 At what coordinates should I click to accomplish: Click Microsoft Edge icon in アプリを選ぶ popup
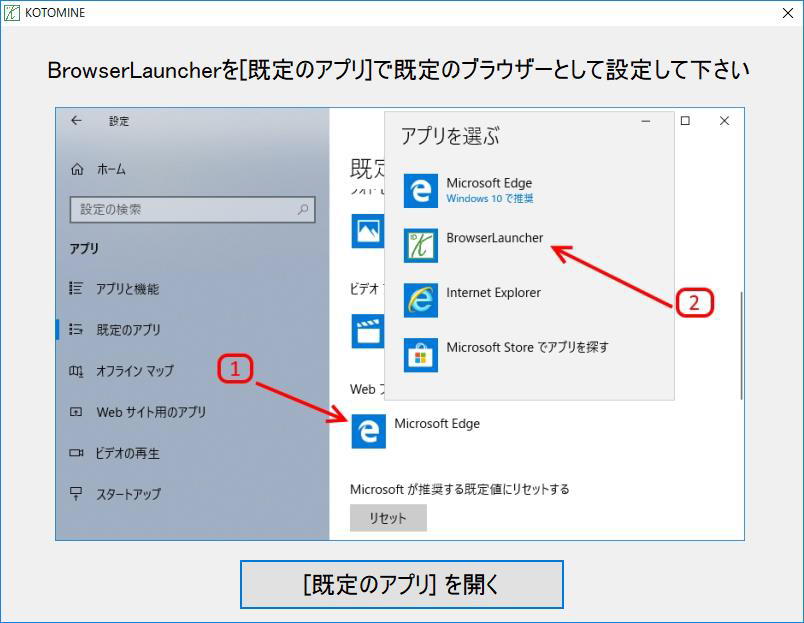coord(420,190)
